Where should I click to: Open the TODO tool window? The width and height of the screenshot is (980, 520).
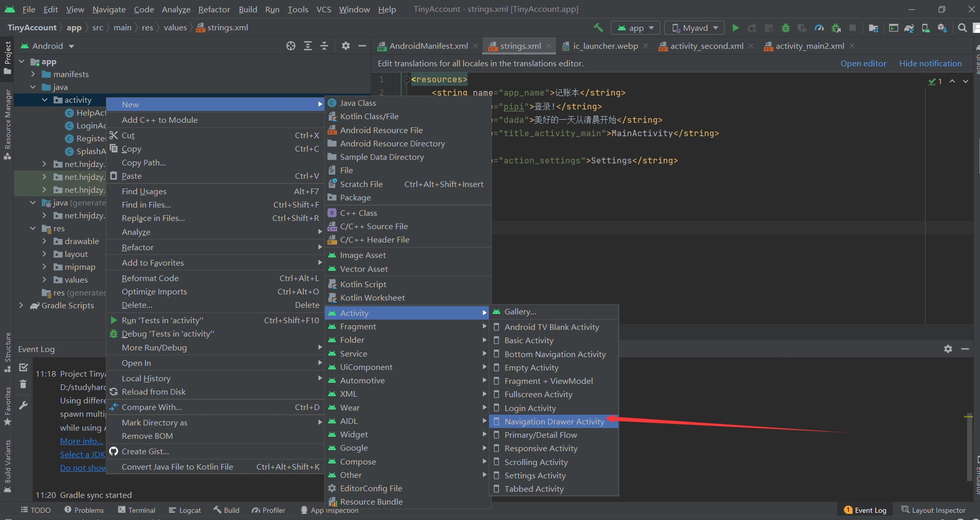tap(35, 510)
